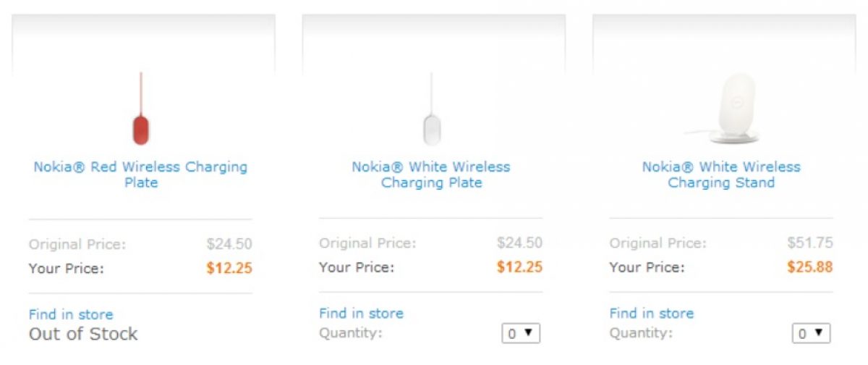
Task: Find the Red Charging Plate in store
Action: (x=71, y=314)
